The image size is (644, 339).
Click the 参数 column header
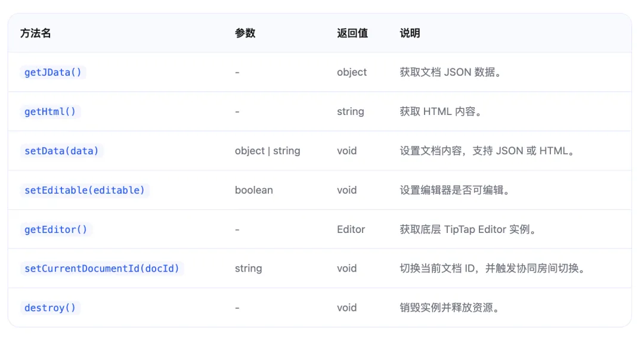click(245, 33)
